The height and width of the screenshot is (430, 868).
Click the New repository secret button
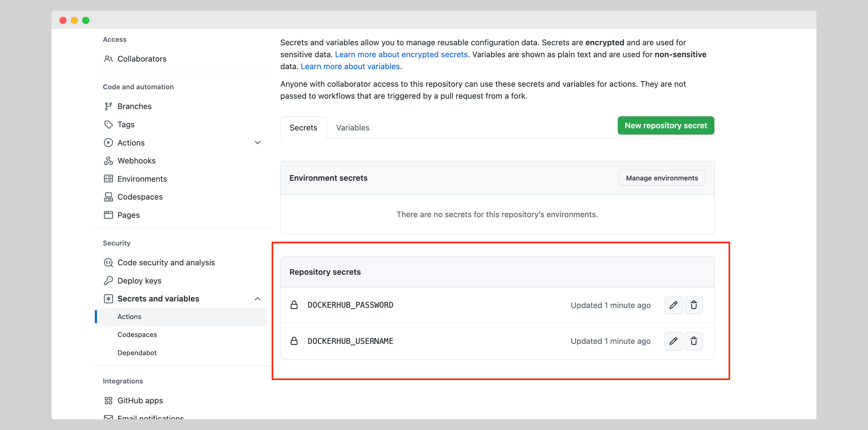[665, 125]
